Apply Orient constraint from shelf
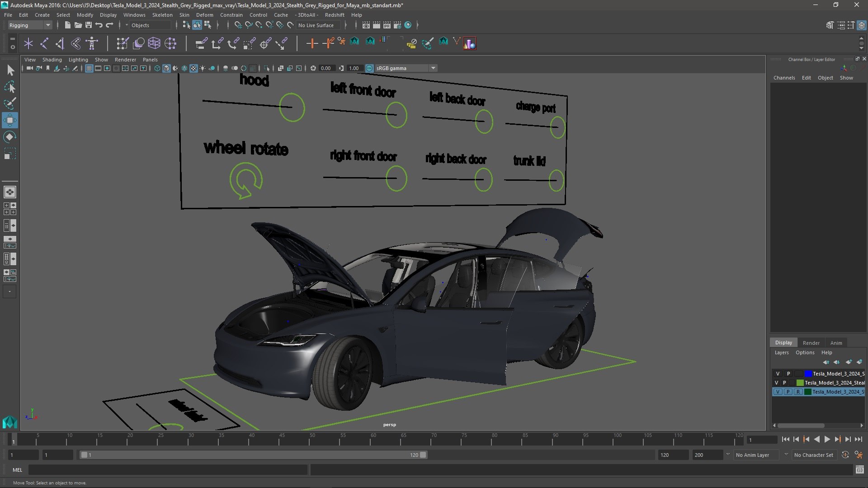Image resolution: width=868 pixels, height=488 pixels. click(233, 43)
